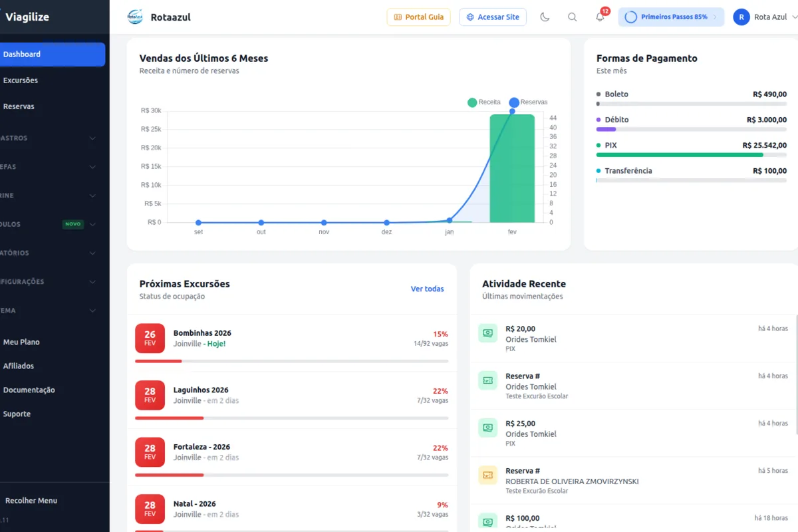This screenshot has width=798, height=532.
Task: Click the Rotaazul logo icon
Action: click(135, 17)
